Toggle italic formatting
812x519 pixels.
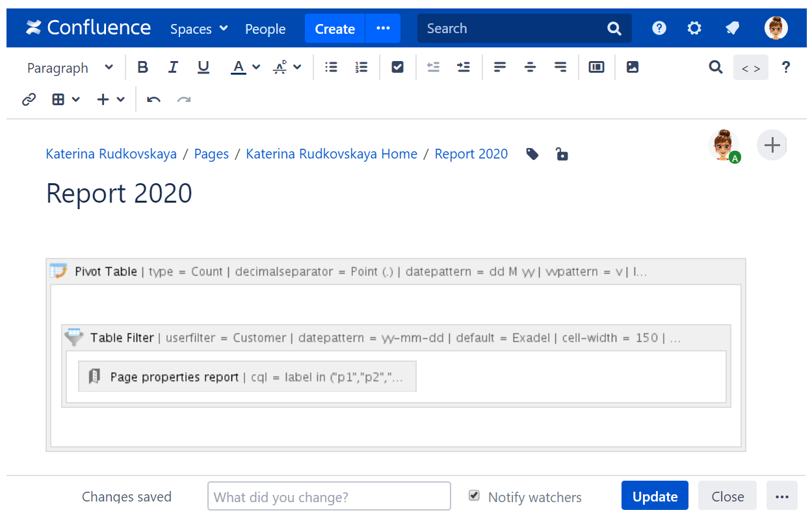point(173,67)
